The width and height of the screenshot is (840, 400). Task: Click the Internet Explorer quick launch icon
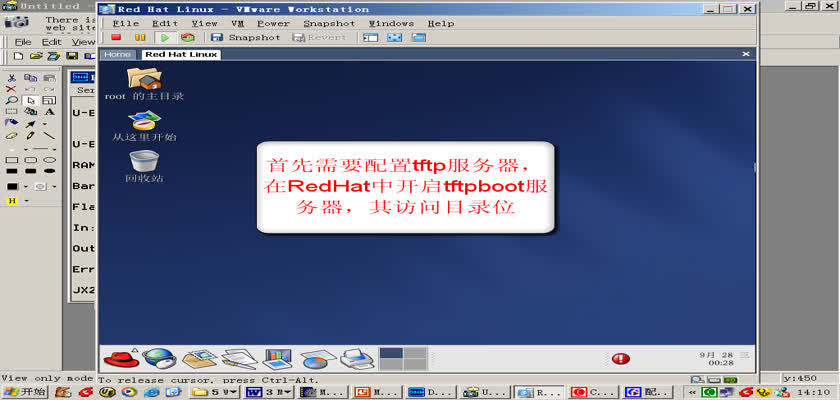[151, 392]
